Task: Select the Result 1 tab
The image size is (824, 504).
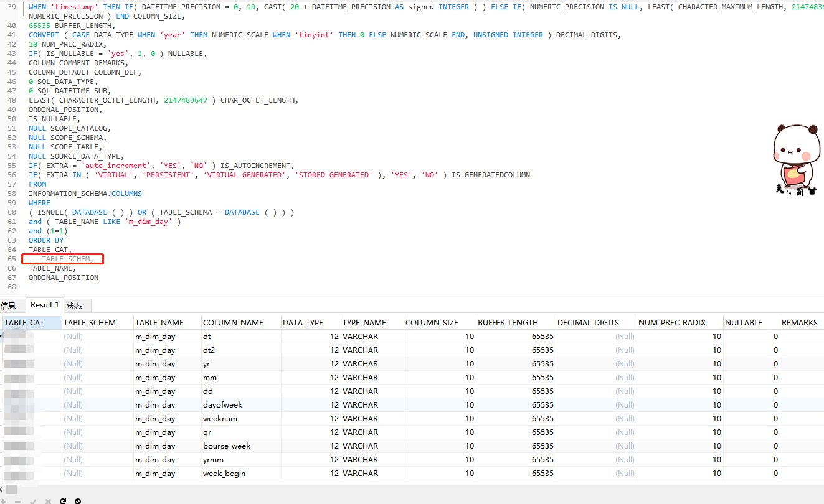Action: coord(45,305)
